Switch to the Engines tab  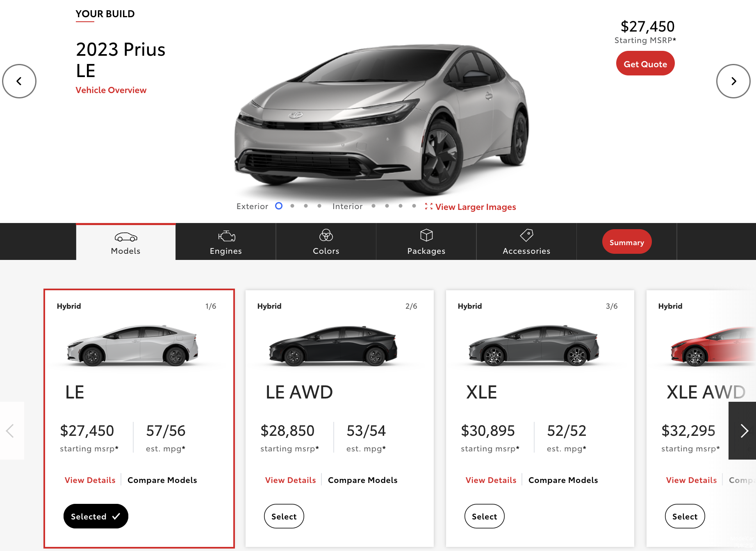coord(226,242)
